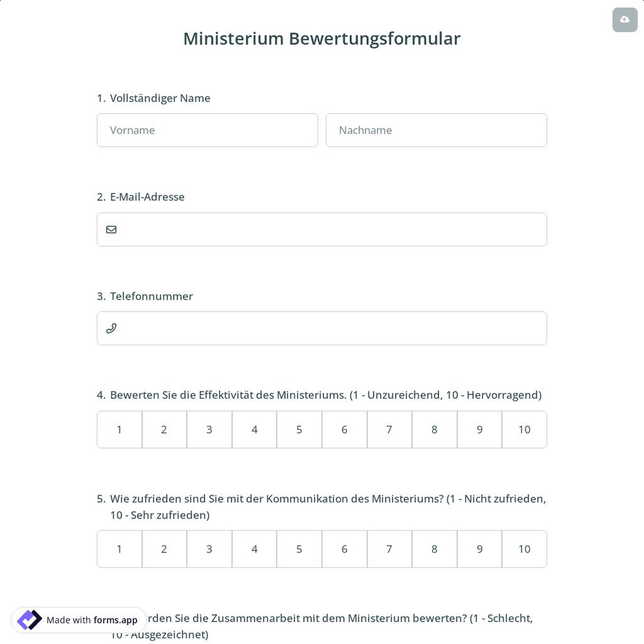644x644 pixels.
Task: Click the Made with forms.app badge
Action: (x=79, y=620)
